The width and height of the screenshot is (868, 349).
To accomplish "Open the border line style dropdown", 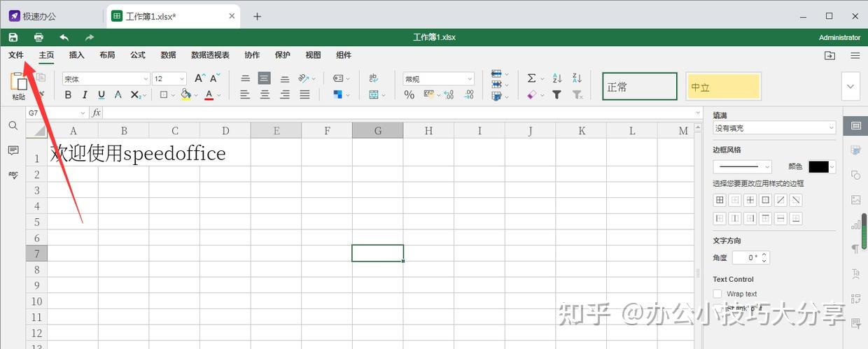I will point(742,166).
